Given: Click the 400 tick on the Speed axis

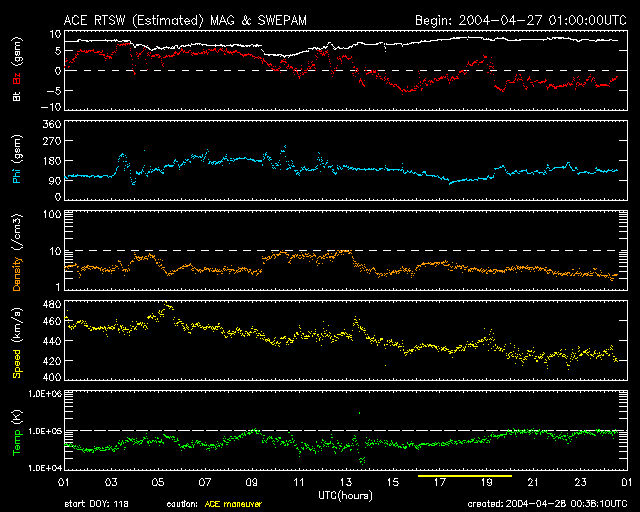Looking at the screenshot, I should coord(52,377).
